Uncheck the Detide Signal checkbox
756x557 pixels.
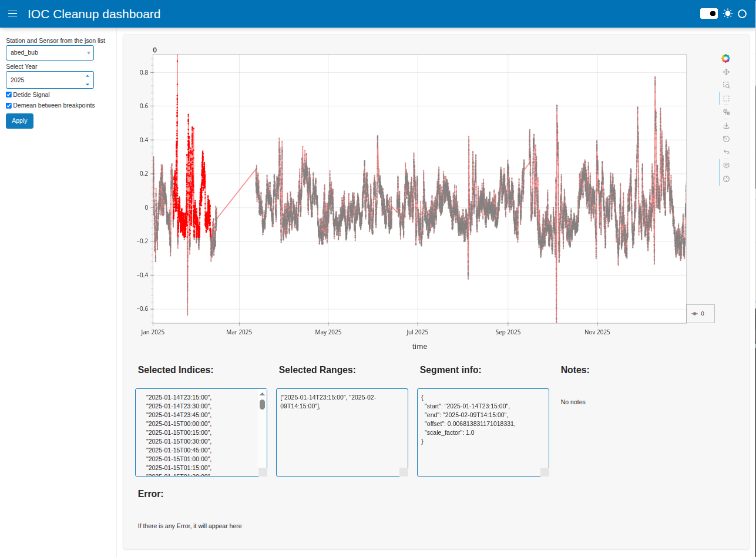tap(9, 95)
